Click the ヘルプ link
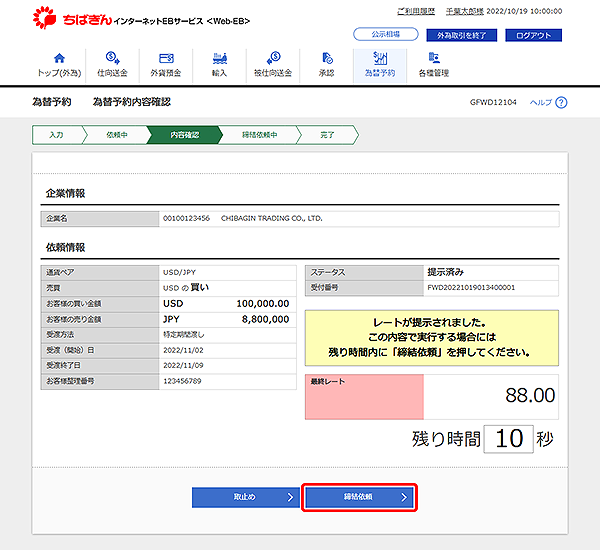 (x=541, y=103)
